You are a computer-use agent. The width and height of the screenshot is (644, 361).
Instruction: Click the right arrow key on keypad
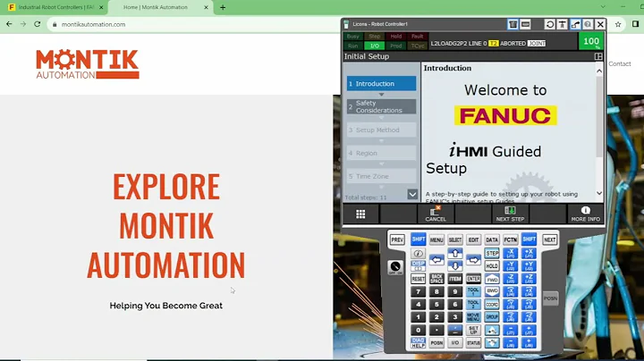(x=473, y=260)
